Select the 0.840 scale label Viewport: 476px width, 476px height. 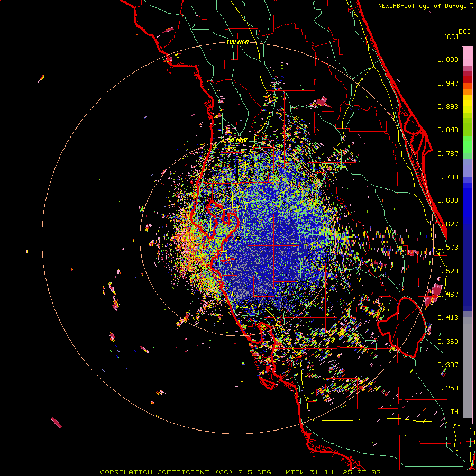click(x=448, y=130)
